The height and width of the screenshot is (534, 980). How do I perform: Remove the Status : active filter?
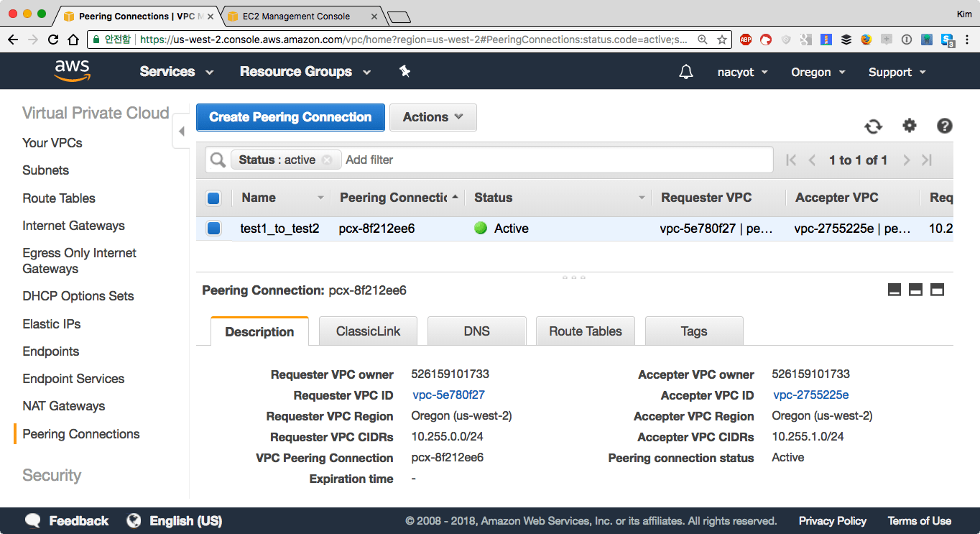pos(327,160)
